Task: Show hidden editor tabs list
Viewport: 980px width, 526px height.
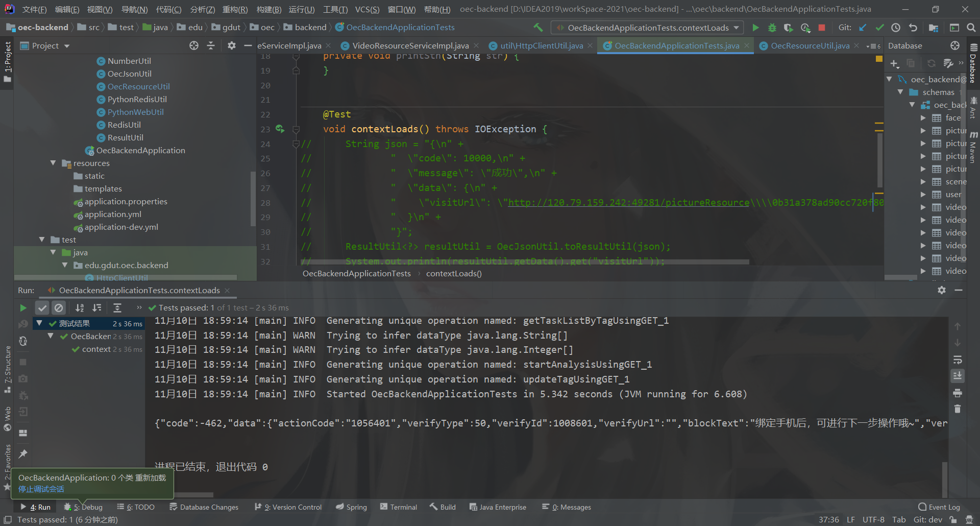Action: (x=873, y=46)
